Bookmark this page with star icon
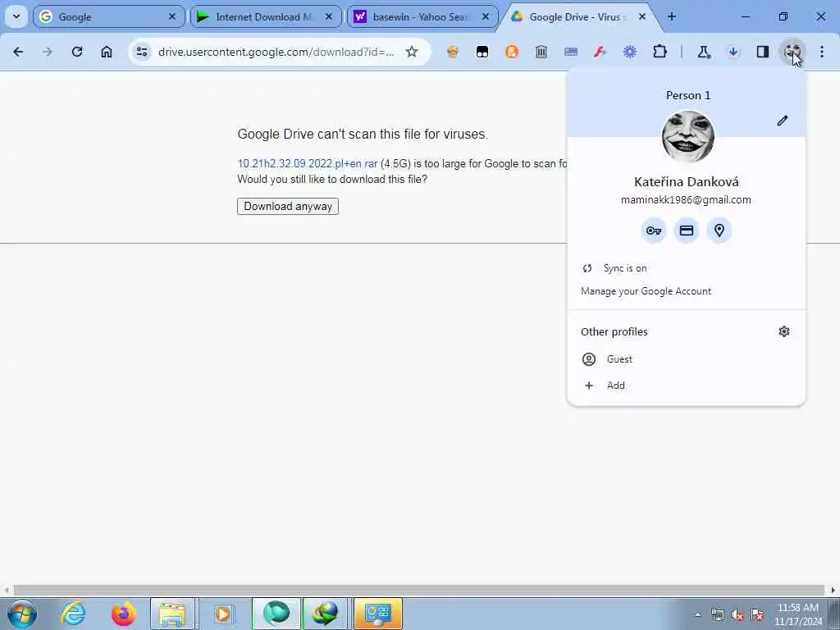Image resolution: width=840 pixels, height=630 pixels. [x=412, y=52]
